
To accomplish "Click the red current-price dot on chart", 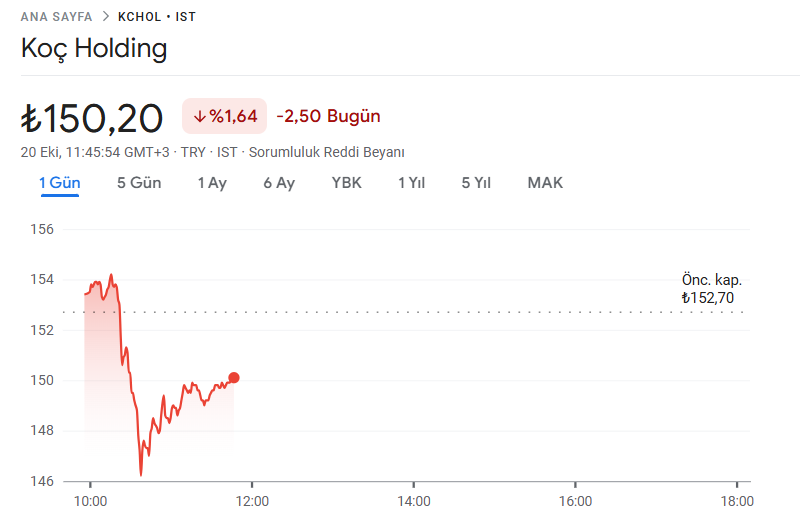I will pos(234,378).
